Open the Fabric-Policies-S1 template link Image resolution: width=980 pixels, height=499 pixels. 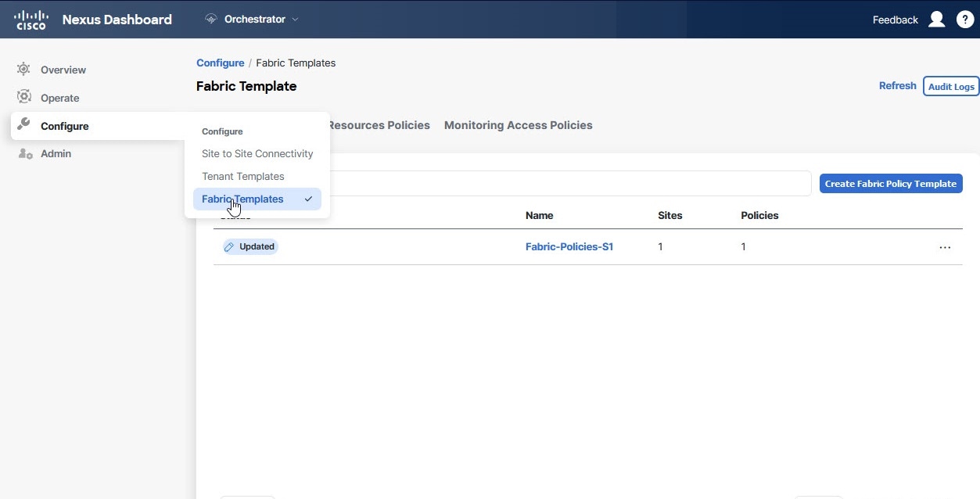point(569,246)
